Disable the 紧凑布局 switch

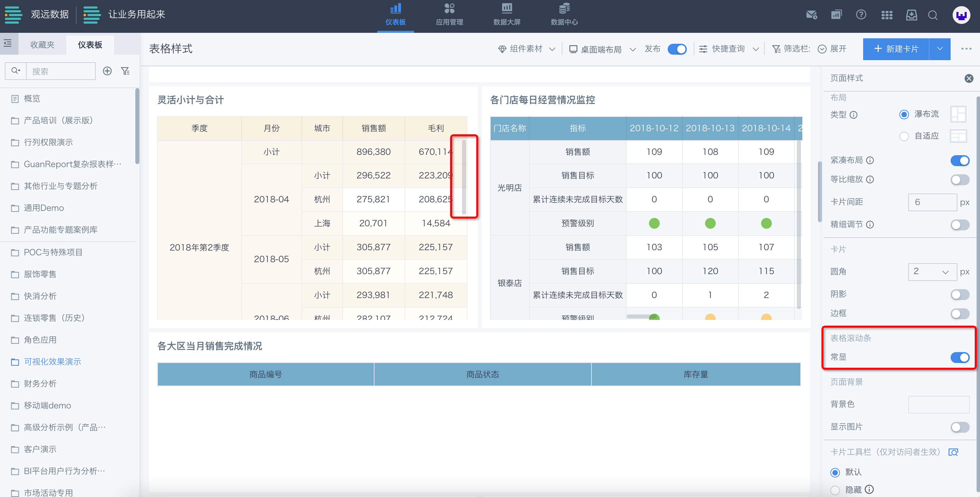click(x=959, y=161)
